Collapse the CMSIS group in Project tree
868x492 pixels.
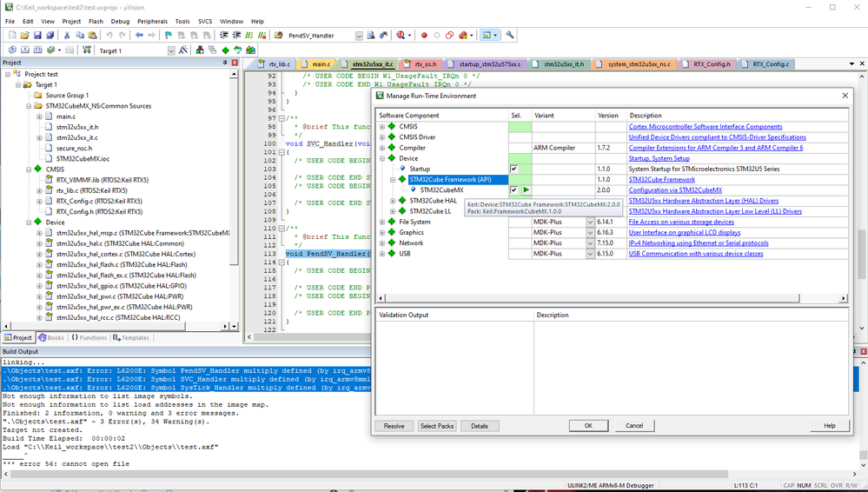click(x=29, y=170)
